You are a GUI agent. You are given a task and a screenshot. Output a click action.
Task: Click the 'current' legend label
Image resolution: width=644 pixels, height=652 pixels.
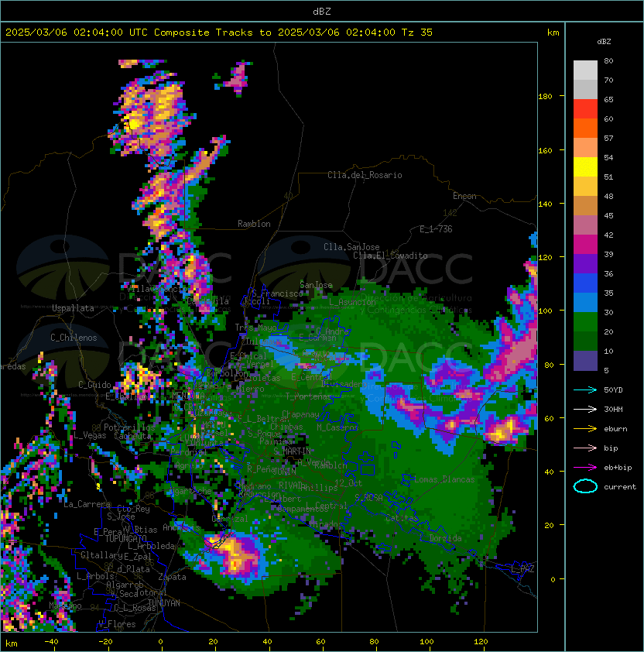tap(620, 487)
